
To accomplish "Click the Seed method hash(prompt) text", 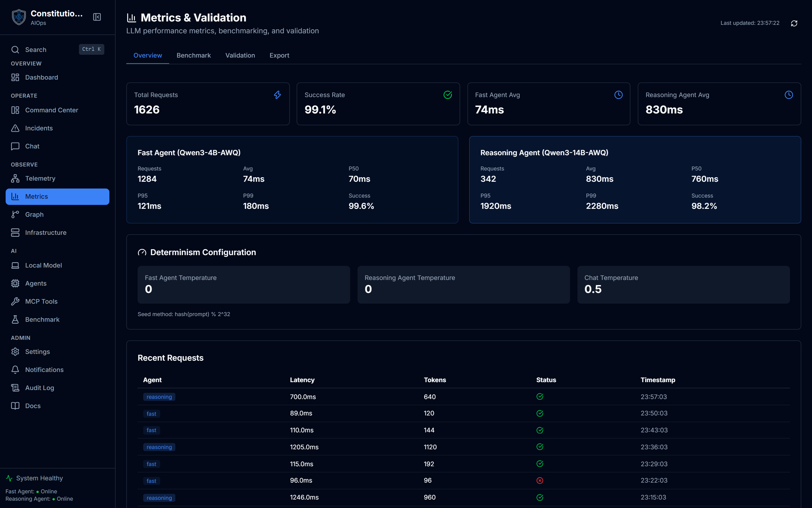I will (x=184, y=314).
